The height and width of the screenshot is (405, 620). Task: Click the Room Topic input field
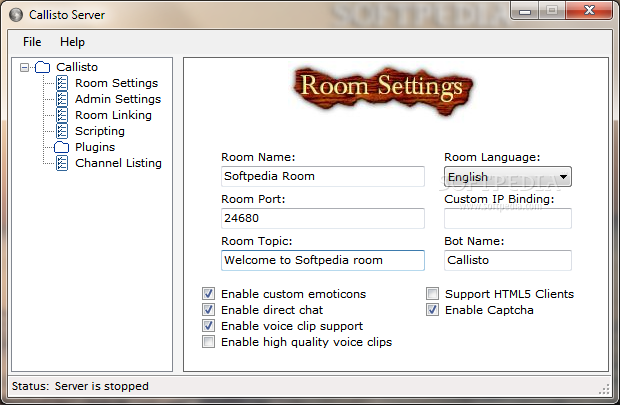[323, 260]
